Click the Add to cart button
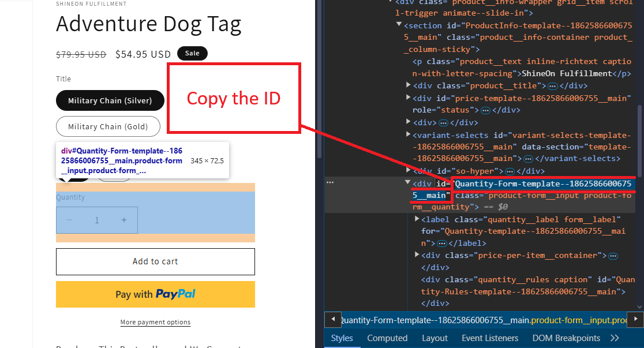Screen dimensions: 644x348 pyautogui.click(x=155, y=261)
